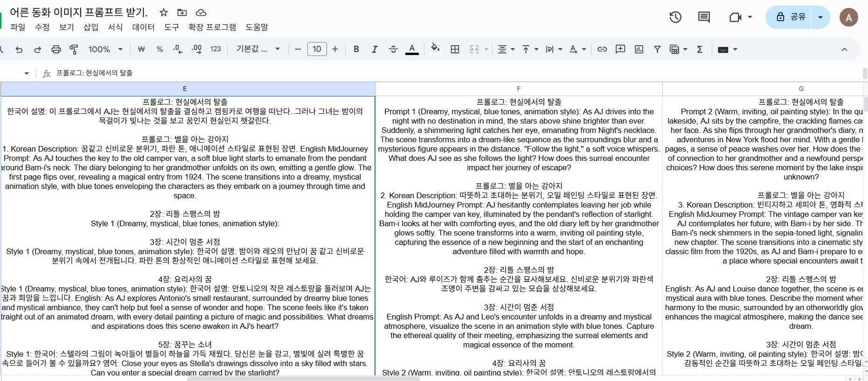
Task: Format as percent
Action: click(x=160, y=49)
